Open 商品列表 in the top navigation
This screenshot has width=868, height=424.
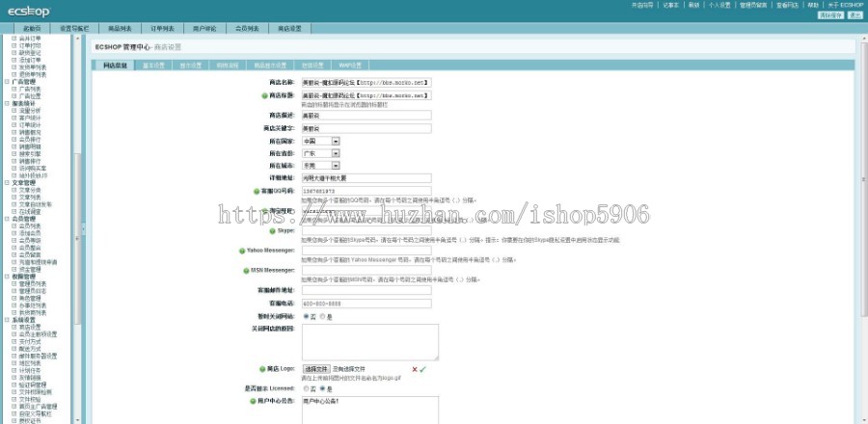(120, 28)
